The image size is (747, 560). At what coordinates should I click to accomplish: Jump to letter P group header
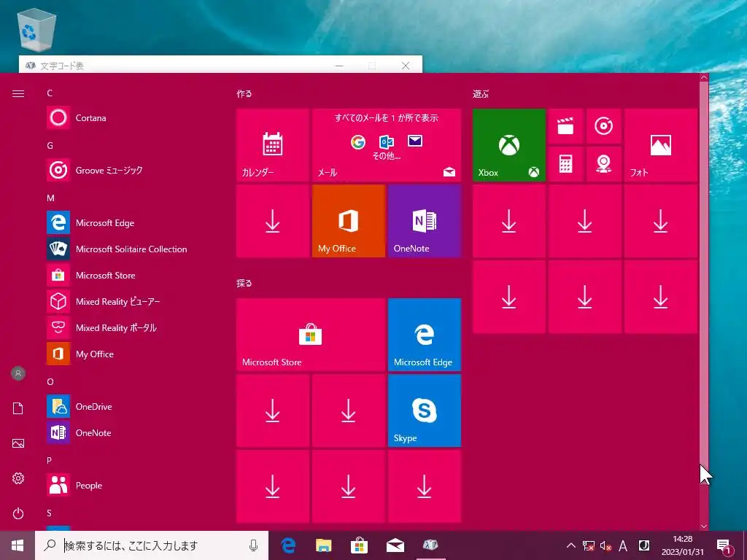click(49, 461)
